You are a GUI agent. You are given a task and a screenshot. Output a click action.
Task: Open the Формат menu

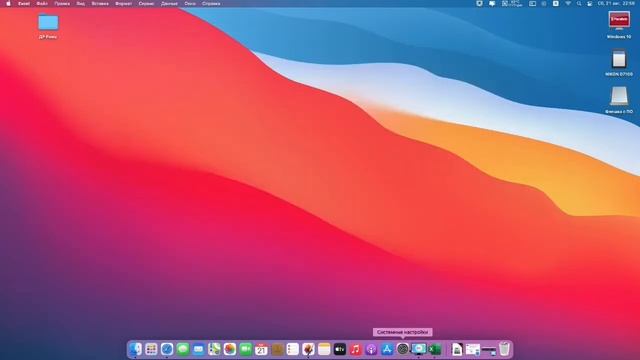tap(124, 4)
